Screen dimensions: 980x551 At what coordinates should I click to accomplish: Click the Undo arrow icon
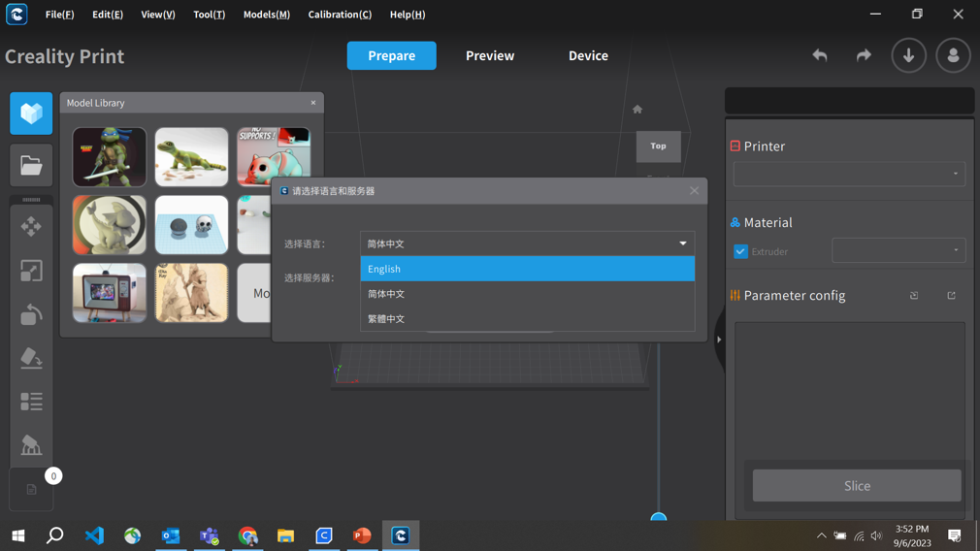[819, 55]
